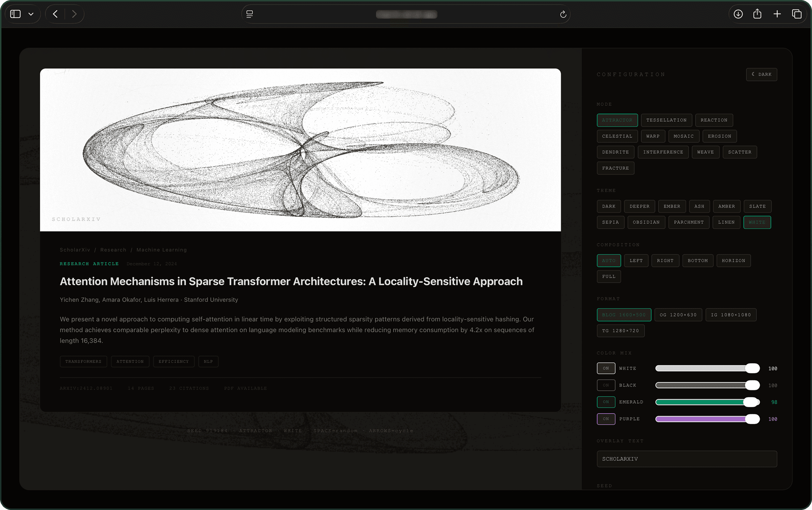The image size is (812, 510).
Task: Pick the SCATTER mode
Action: coord(740,152)
